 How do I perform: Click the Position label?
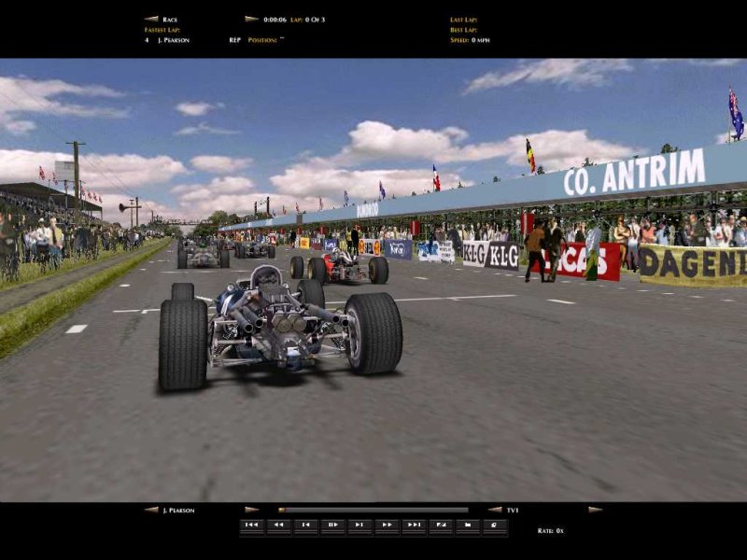[x=262, y=40]
